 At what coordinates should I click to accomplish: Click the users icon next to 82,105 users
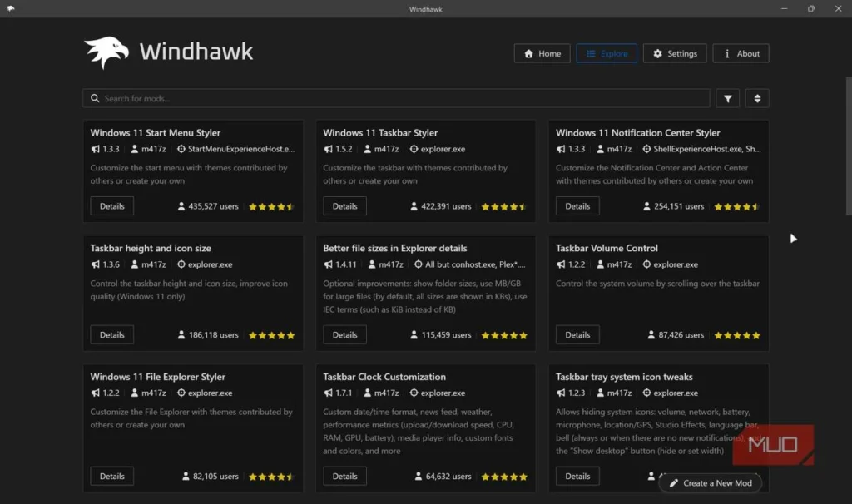point(186,477)
